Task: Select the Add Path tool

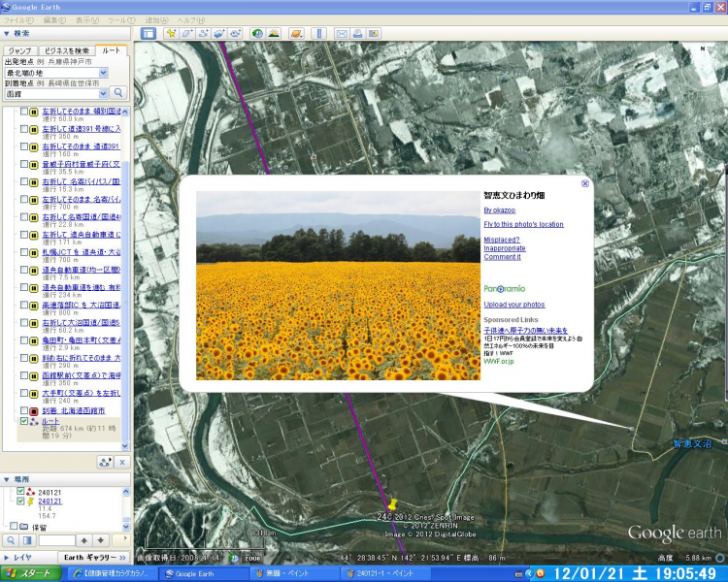Action: pyautogui.click(x=203, y=33)
